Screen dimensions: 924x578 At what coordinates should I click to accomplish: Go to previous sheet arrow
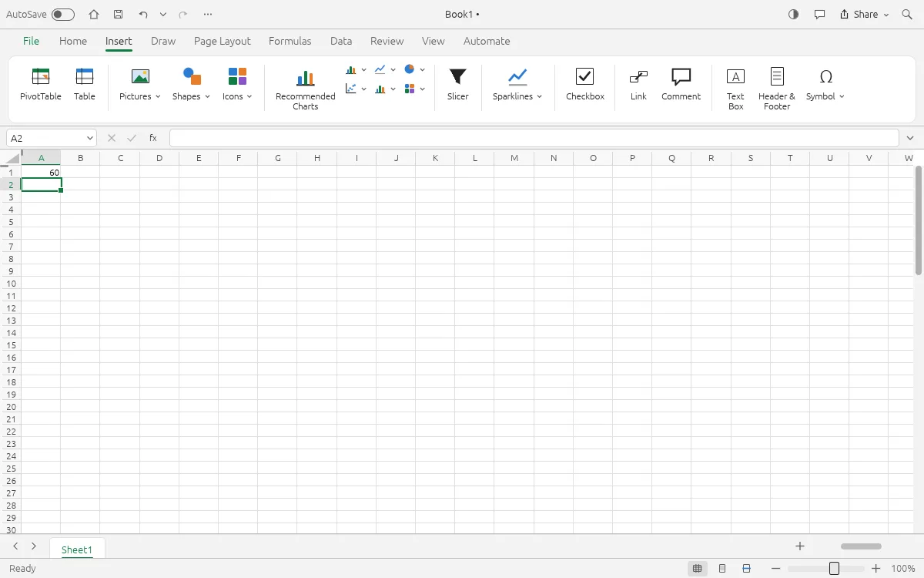coord(15,546)
